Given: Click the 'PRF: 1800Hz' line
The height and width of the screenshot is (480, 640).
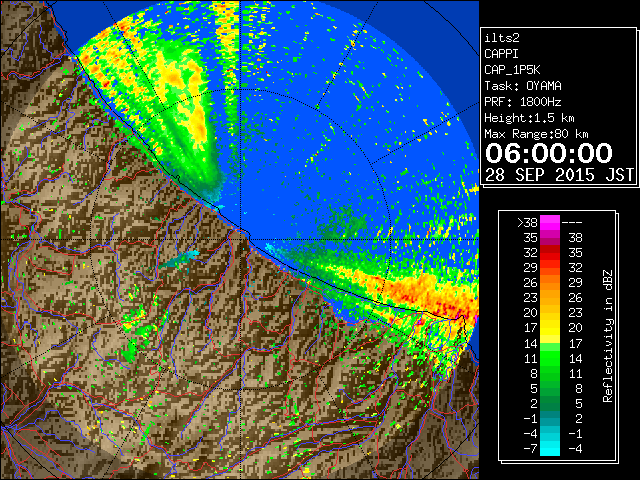Looking at the screenshot, I should click(x=523, y=102).
